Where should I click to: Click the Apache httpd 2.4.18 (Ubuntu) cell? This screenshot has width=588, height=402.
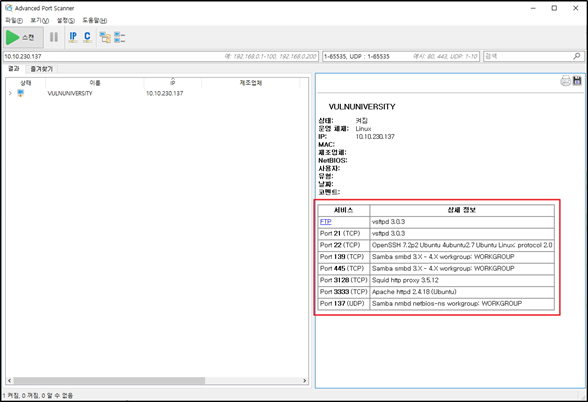point(462,291)
